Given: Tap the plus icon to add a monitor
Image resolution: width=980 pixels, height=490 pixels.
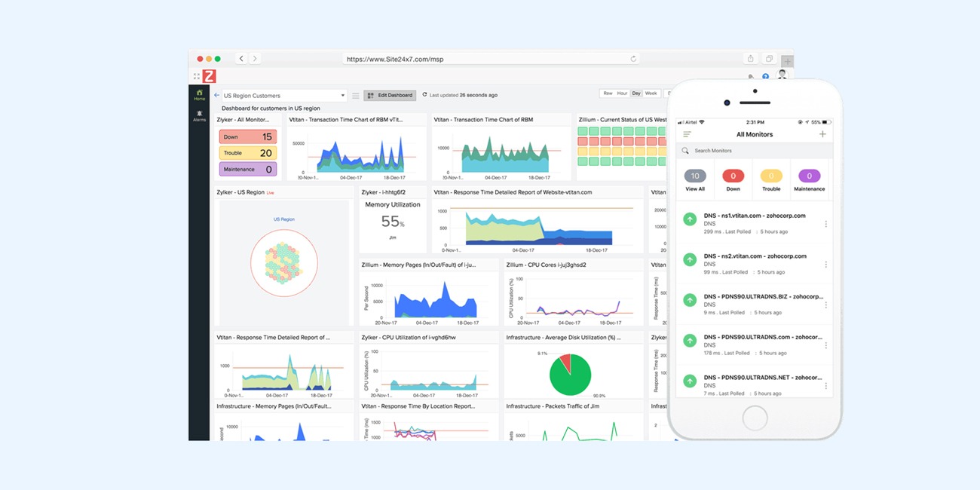Looking at the screenshot, I should pos(822,134).
